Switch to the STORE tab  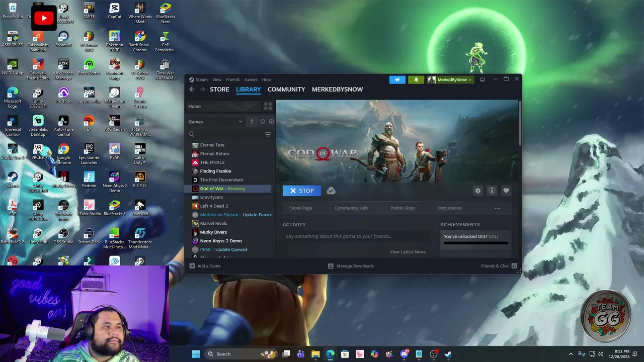(x=219, y=89)
